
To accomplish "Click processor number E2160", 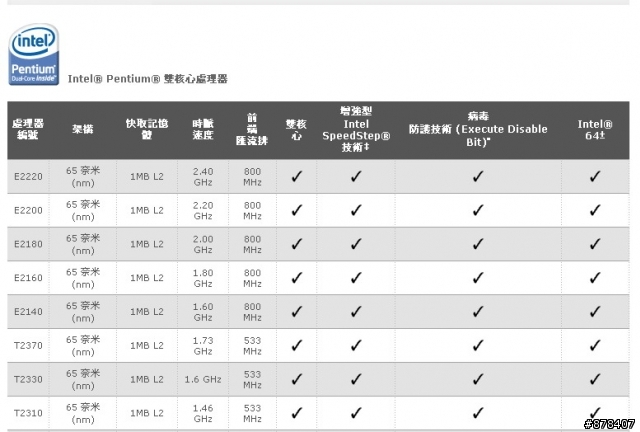I will pos(28,278).
